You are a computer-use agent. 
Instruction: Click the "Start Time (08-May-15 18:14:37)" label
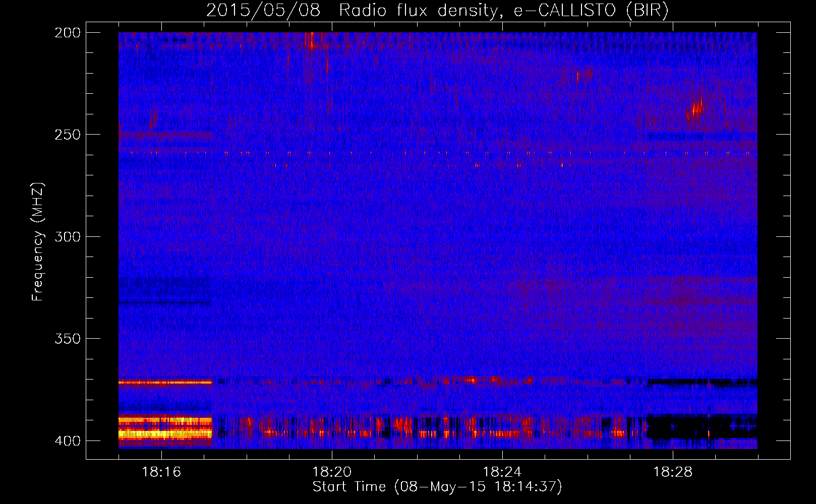[x=437, y=486]
